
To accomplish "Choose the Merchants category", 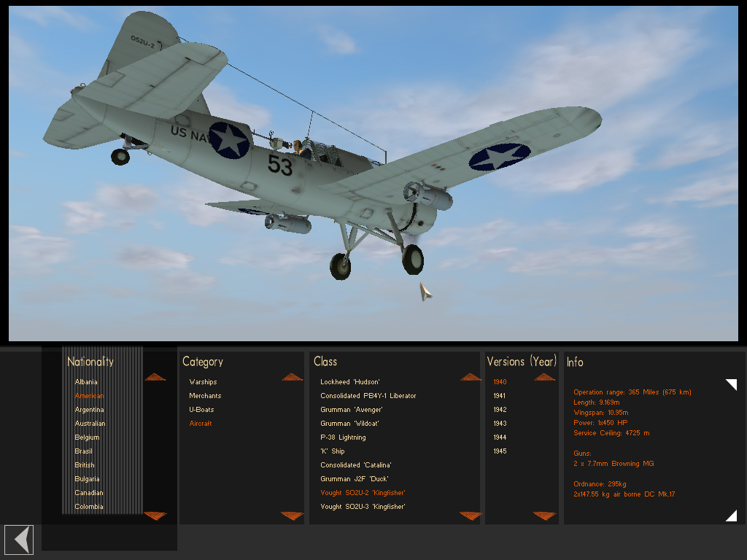I will [205, 396].
